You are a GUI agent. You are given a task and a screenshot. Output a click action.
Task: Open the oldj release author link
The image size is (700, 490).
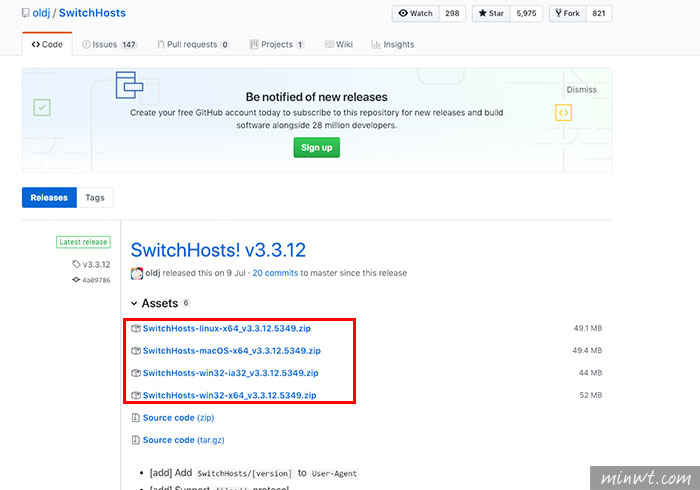click(153, 273)
